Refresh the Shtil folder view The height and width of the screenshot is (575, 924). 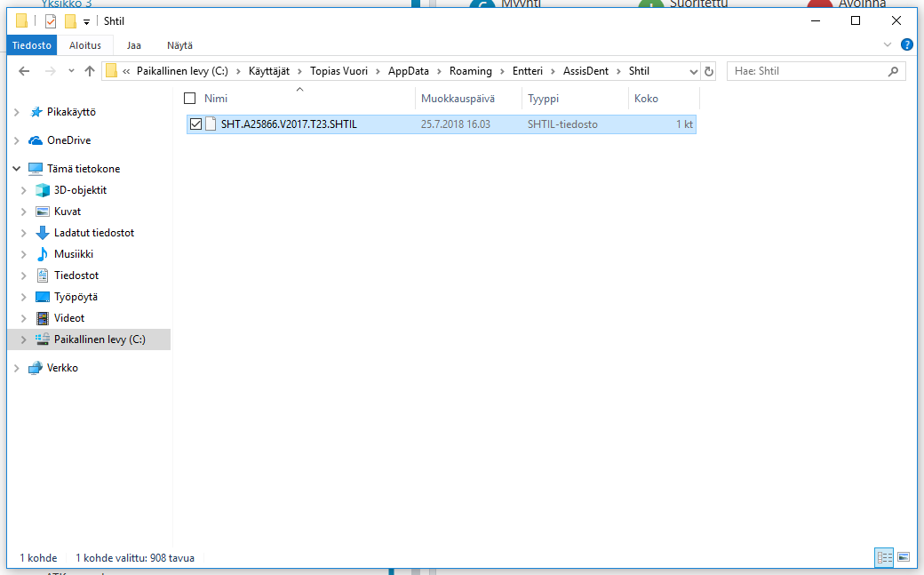click(x=709, y=71)
